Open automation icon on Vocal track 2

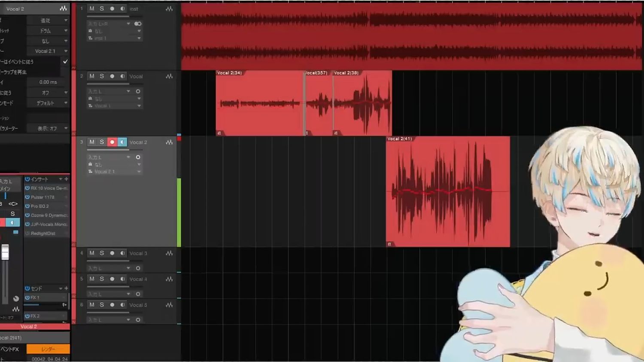pyautogui.click(x=169, y=76)
